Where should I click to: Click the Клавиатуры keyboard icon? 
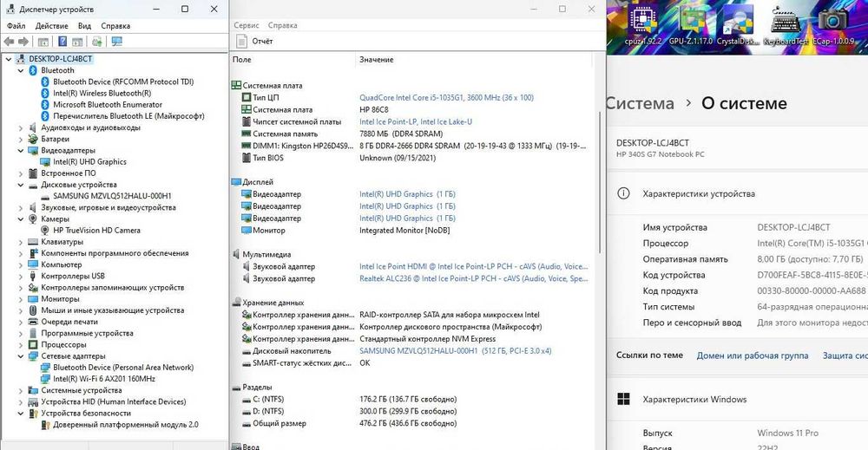pos(33,242)
